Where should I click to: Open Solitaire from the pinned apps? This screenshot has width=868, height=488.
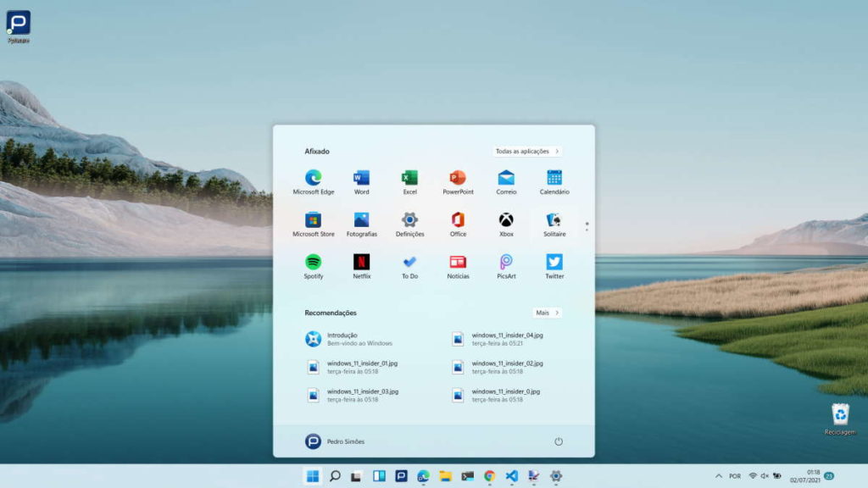(553, 220)
